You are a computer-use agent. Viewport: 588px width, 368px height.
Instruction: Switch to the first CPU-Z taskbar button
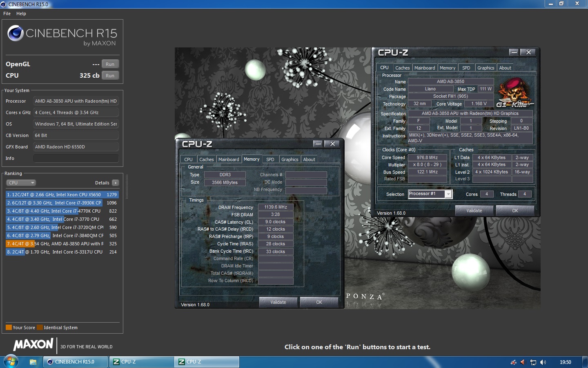[141, 362]
